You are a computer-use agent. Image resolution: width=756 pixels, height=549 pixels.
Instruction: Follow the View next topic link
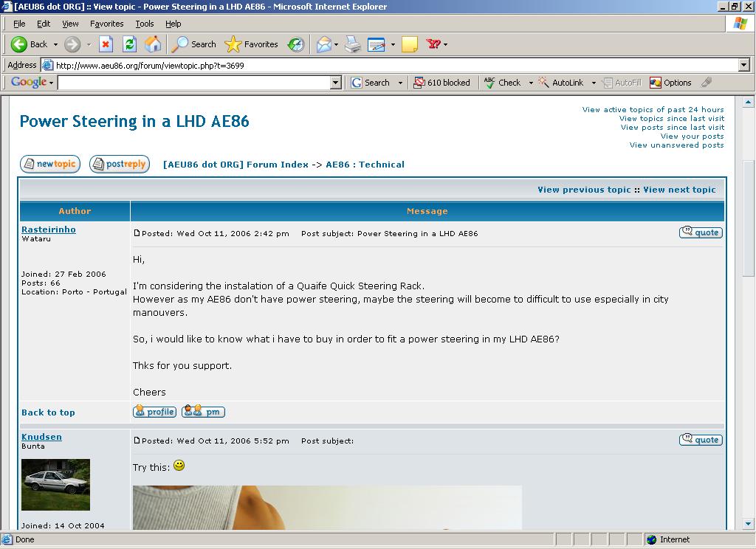point(679,190)
